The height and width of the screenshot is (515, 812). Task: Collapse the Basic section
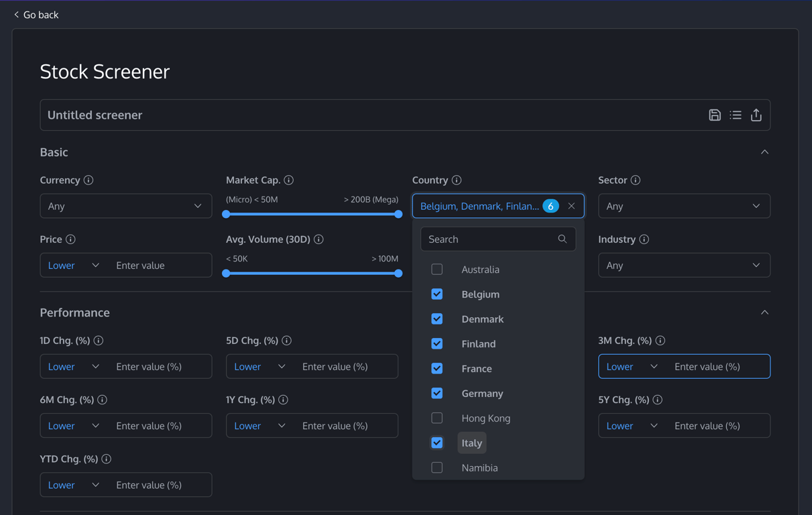tap(764, 152)
